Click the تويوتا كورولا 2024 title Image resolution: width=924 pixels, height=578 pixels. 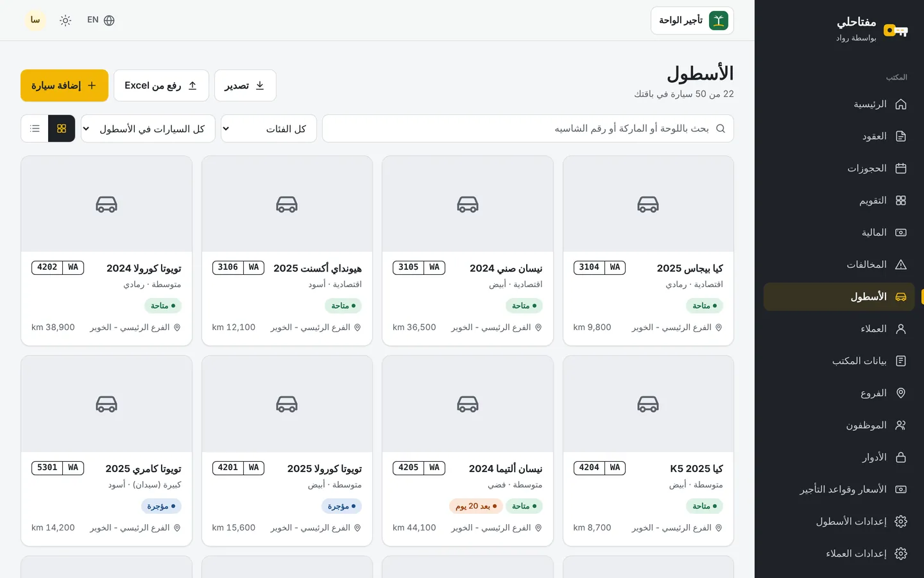coord(144,268)
